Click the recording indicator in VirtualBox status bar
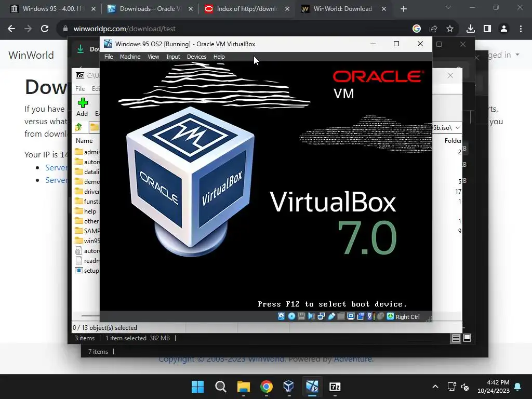Screen dimensions: 532x399 [x=361, y=316]
